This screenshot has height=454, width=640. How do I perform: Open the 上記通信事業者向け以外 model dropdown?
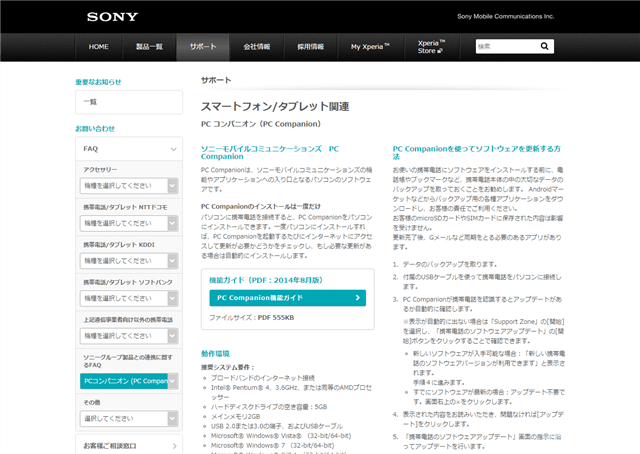[x=129, y=336]
